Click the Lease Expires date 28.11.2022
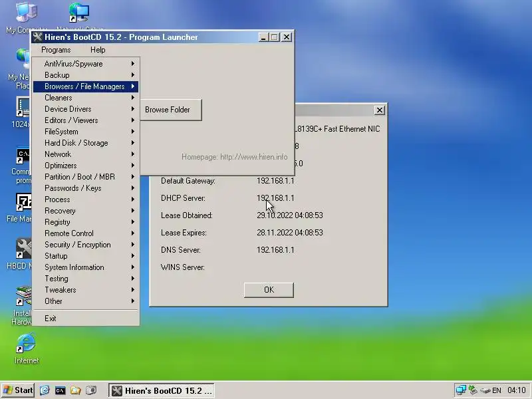 pyautogui.click(x=289, y=233)
